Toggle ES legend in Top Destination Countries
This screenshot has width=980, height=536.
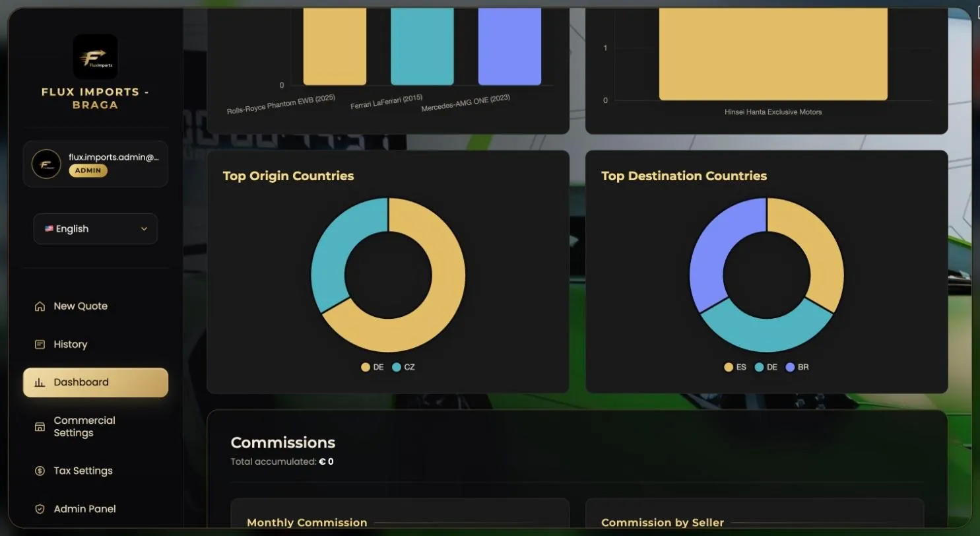point(735,367)
